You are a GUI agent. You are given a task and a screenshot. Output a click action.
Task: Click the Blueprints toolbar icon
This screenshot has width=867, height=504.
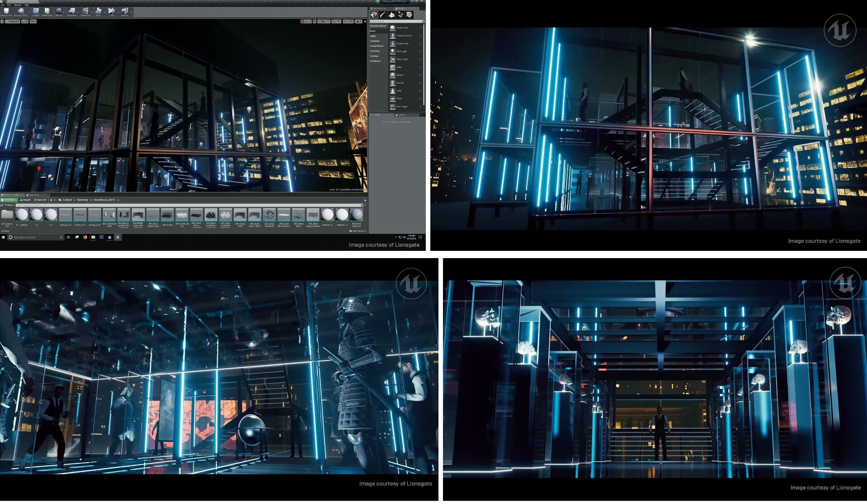pos(72,11)
